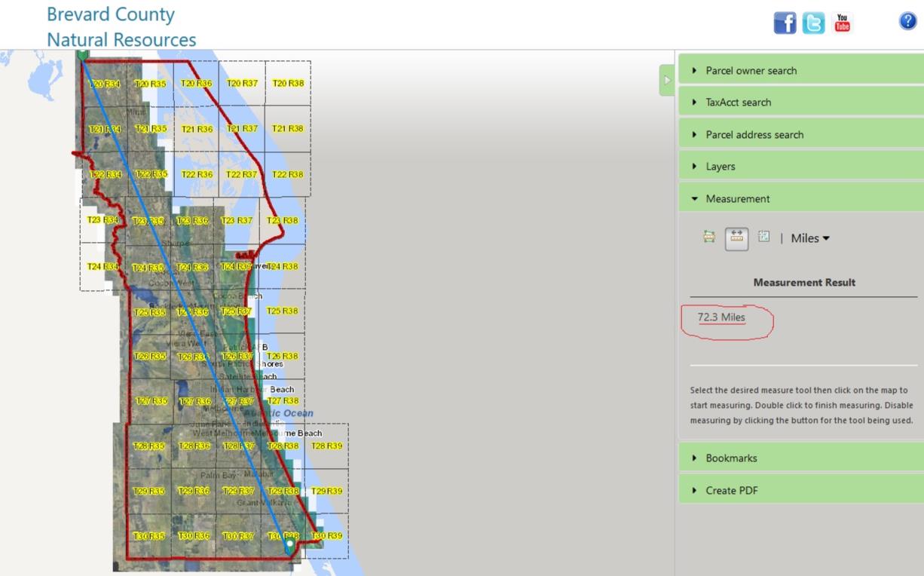Expand the Parcel owner search panel

pos(801,70)
